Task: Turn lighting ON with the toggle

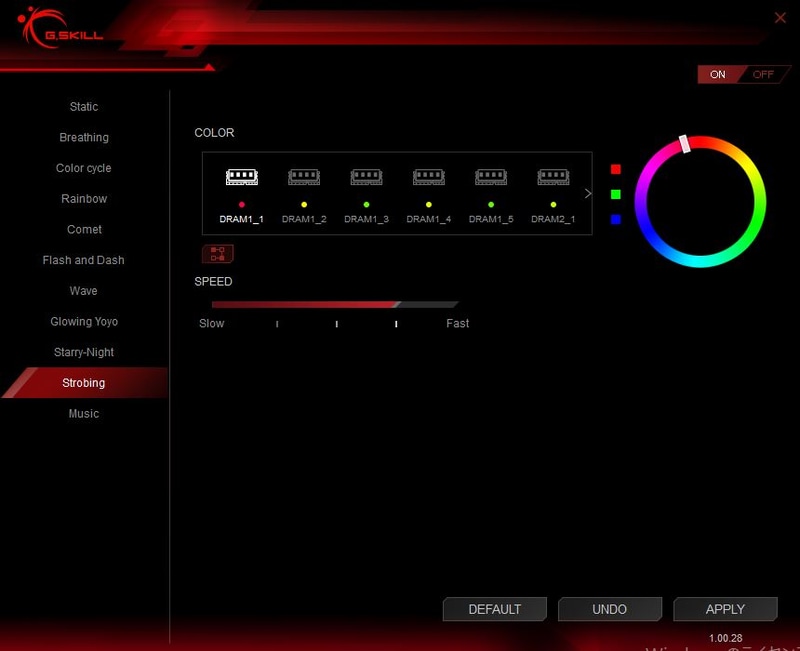Action: [717, 74]
